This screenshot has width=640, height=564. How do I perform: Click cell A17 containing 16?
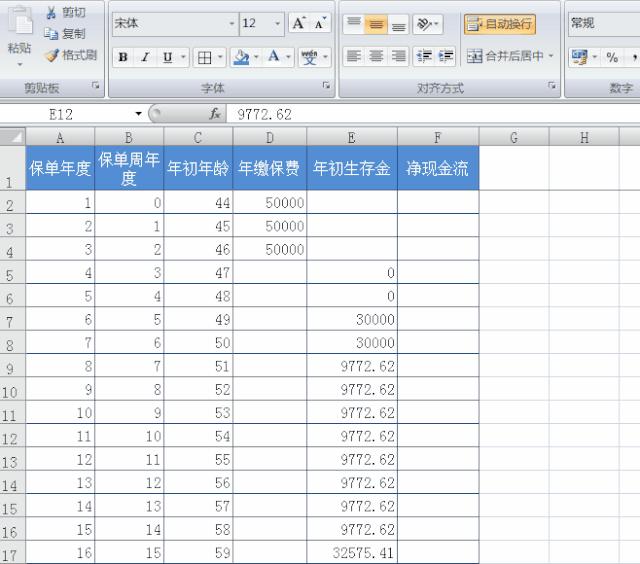tap(60, 553)
